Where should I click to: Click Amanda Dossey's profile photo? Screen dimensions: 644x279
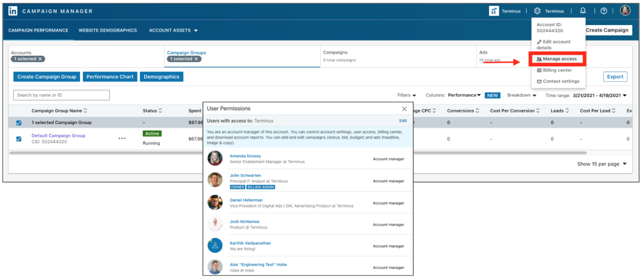pos(215,158)
